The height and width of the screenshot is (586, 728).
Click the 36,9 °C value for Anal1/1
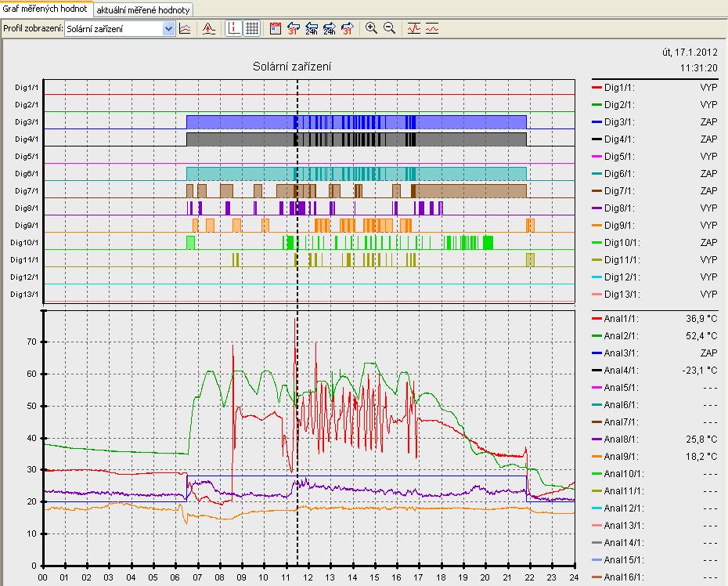click(701, 318)
